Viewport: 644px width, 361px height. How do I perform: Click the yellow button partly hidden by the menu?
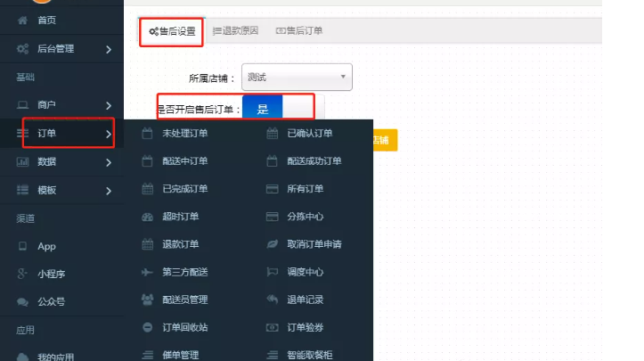coord(385,140)
